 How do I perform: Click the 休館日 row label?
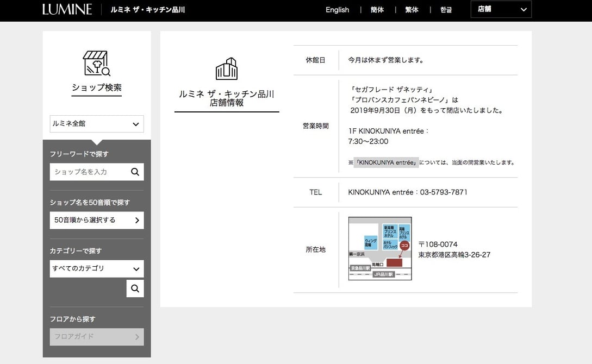[316, 60]
